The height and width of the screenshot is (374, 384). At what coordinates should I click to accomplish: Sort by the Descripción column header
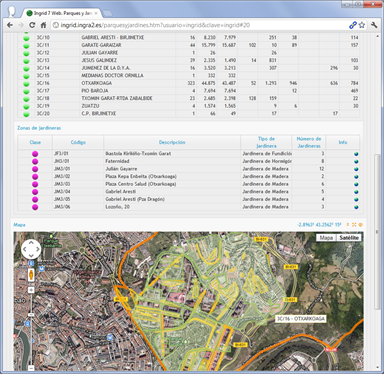(x=172, y=142)
